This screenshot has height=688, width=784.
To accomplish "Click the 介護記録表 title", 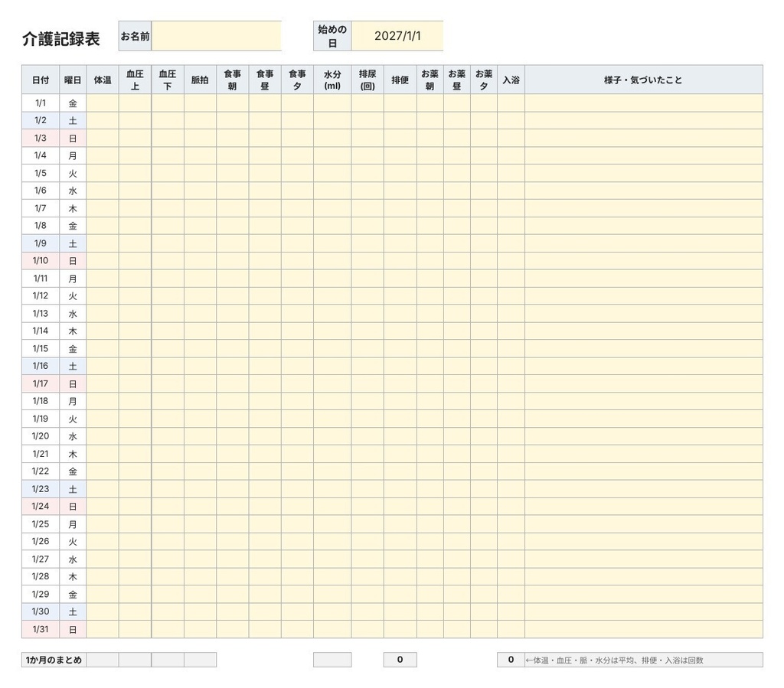I will pyautogui.click(x=61, y=39).
